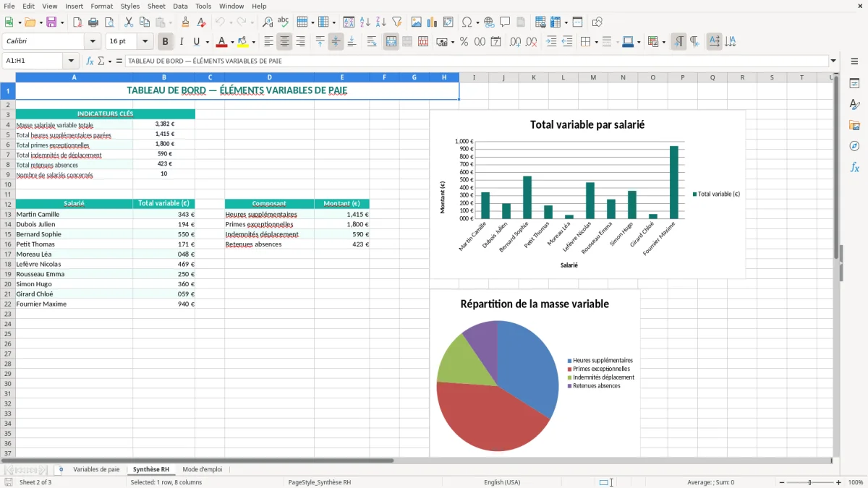The height and width of the screenshot is (488, 868).
Task: Open borders dropdown arrow
Action: click(597, 42)
